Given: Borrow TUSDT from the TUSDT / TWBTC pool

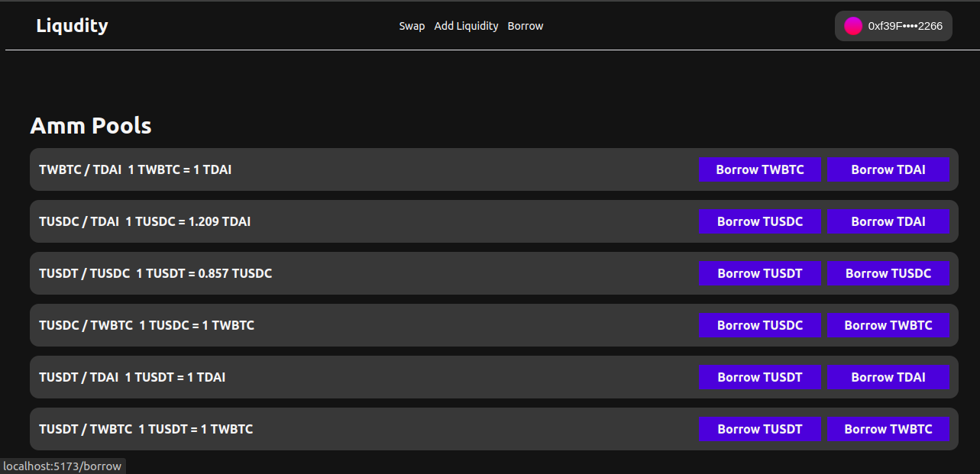Looking at the screenshot, I should (x=760, y=429).
